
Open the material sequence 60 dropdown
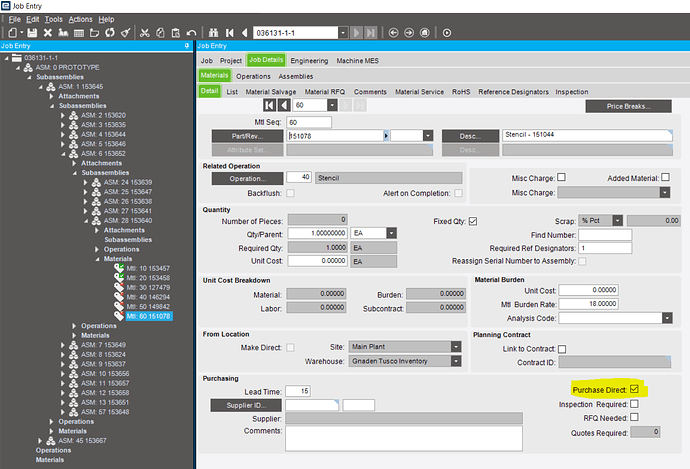[x=332, y=105]
